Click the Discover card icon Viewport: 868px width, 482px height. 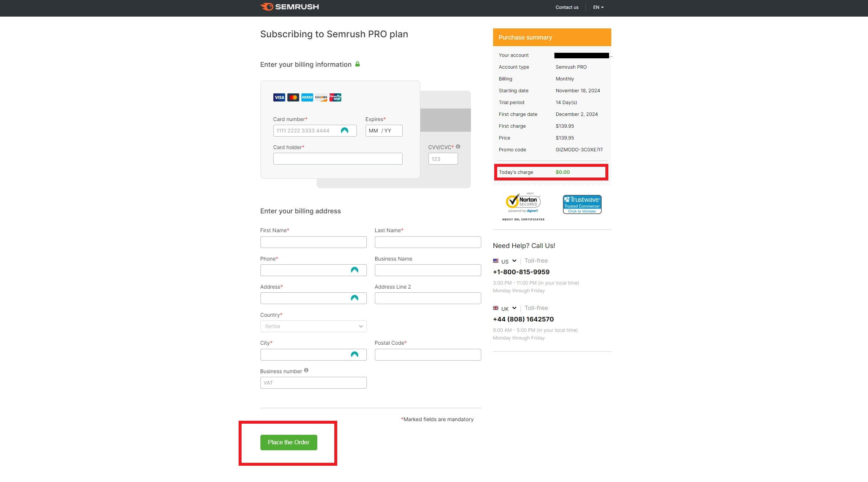coord(321,97)
